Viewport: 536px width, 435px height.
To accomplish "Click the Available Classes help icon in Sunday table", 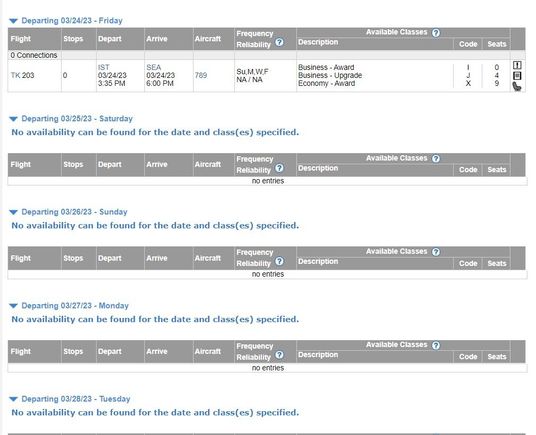I will pos(436,252).
